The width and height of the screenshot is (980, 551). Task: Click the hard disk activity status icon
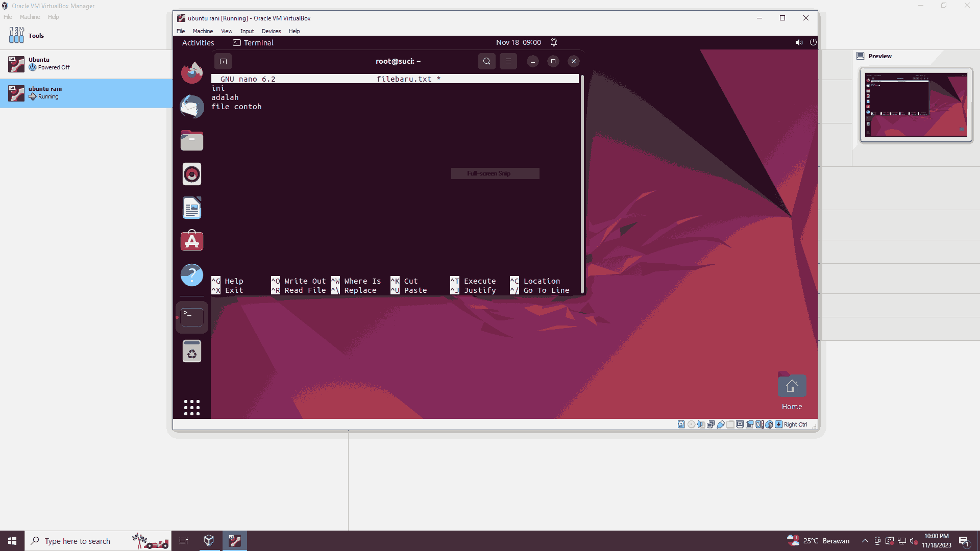click(x=681, y=424)
